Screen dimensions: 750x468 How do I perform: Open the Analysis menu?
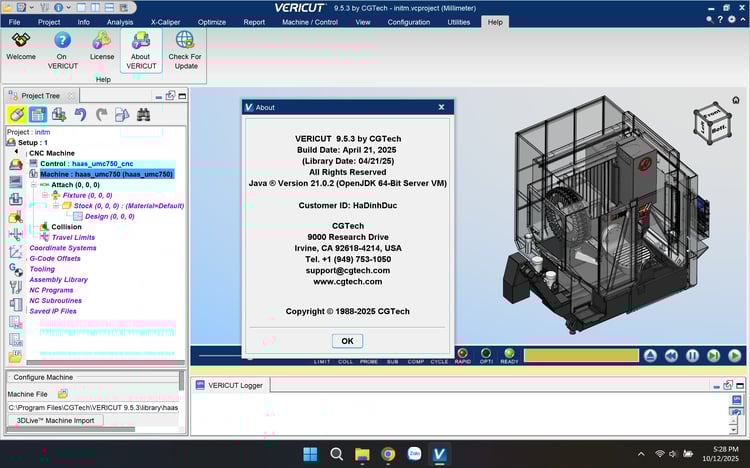(x=120, y=22)
